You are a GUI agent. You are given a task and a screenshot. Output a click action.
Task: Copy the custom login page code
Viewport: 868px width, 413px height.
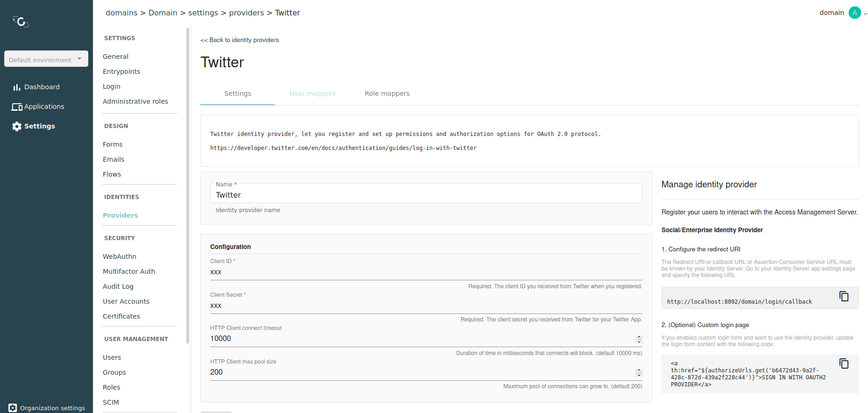844,363
